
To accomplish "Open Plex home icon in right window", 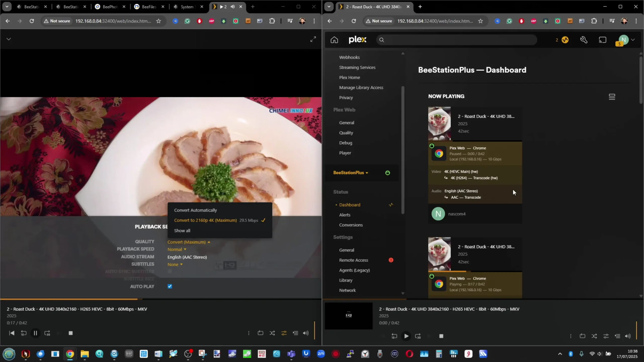I will point(334,40).
